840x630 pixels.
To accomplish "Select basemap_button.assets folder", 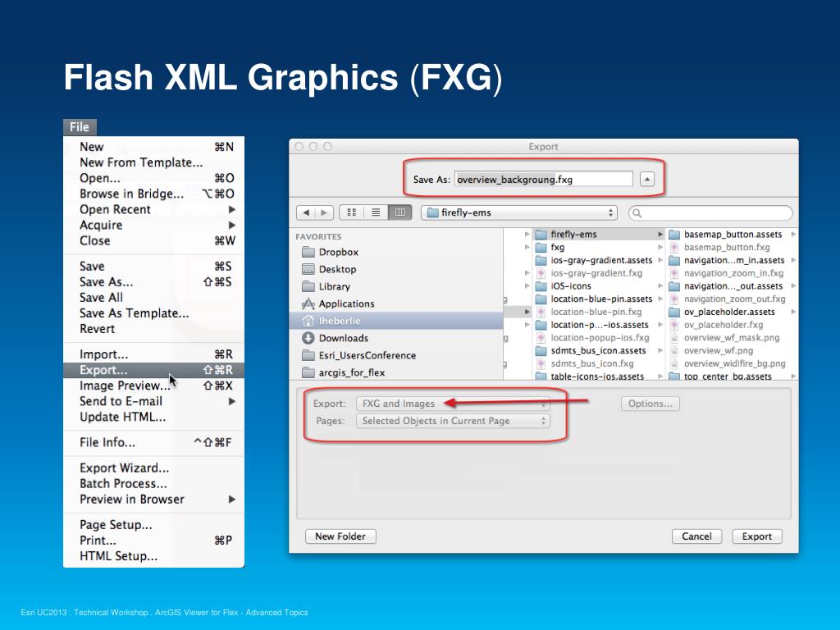I will pyautogui.click(x=733, y=235).
